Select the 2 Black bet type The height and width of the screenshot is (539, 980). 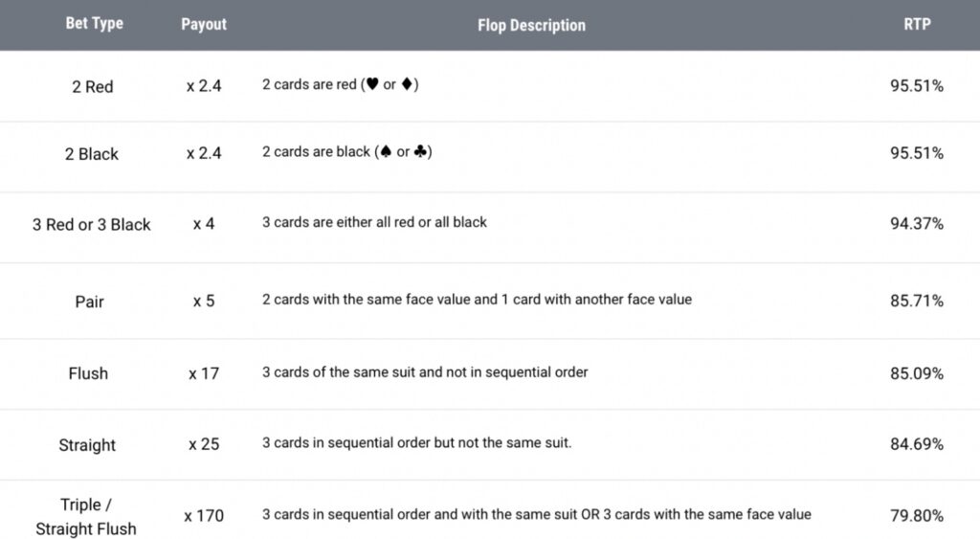click(92, 154)
